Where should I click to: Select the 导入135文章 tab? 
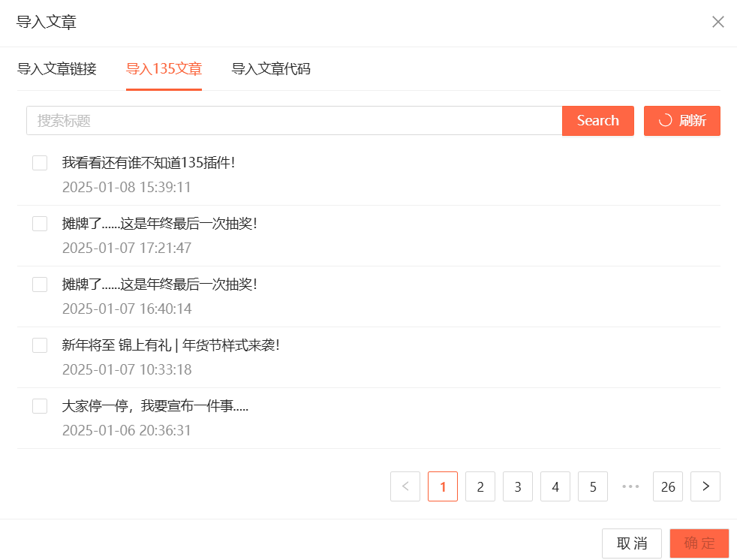(x=164, y=69)
